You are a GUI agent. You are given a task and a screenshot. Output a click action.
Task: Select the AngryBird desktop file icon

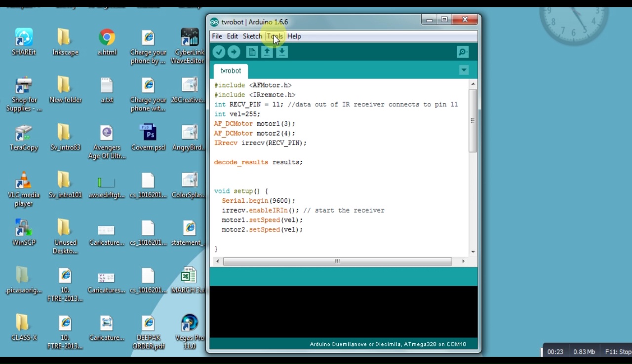click(188, 137)
